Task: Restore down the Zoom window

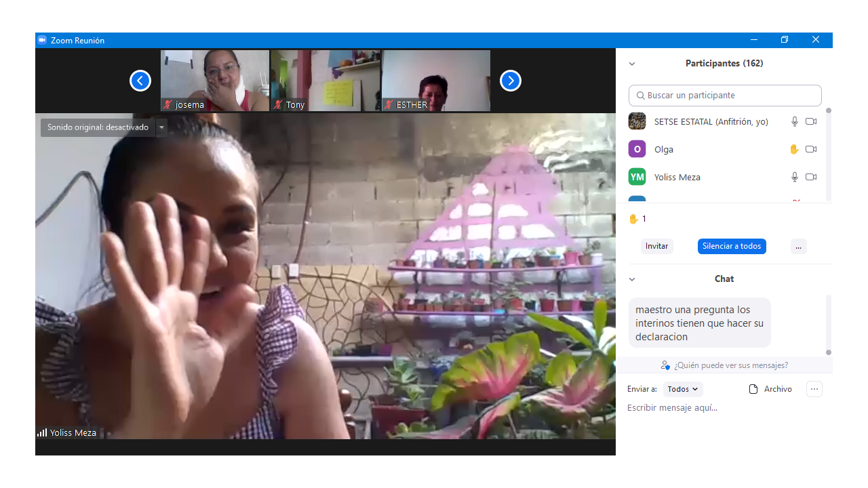Action: coord(785,40)
